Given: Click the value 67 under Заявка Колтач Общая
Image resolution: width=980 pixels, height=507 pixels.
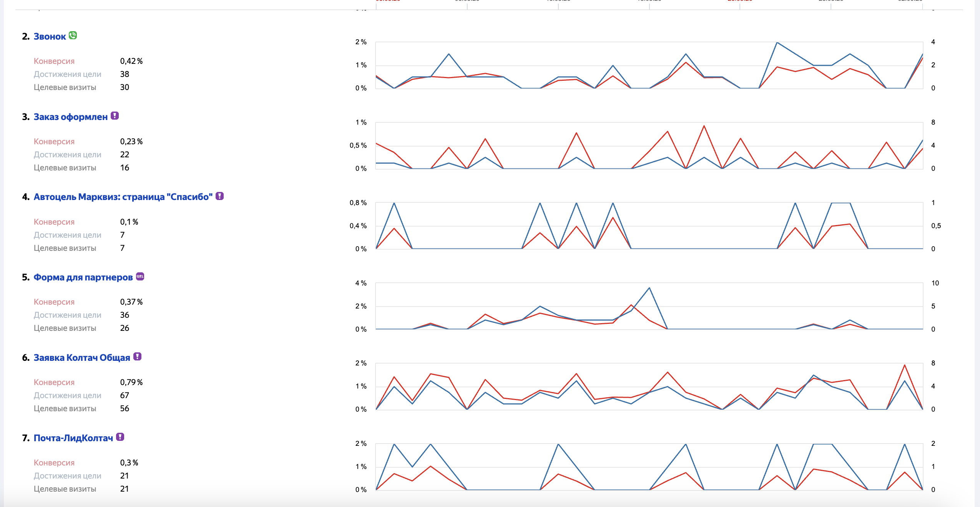Looking at the screenshot, I should pos(125,395).
